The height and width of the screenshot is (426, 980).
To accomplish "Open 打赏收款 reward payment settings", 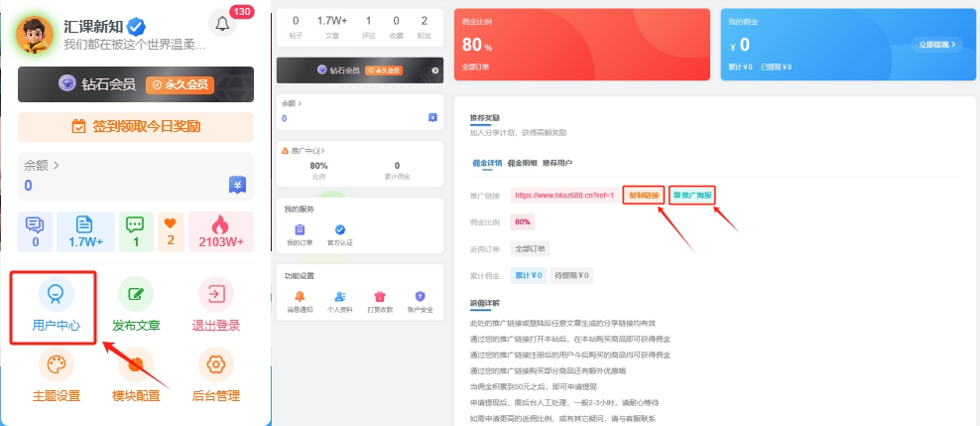I will click(x=379, y=302).
